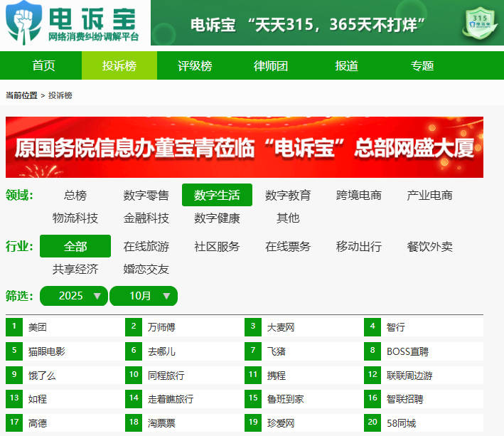Select 数字生活 domain filter

pyautogui.click(x=217, y=195)
